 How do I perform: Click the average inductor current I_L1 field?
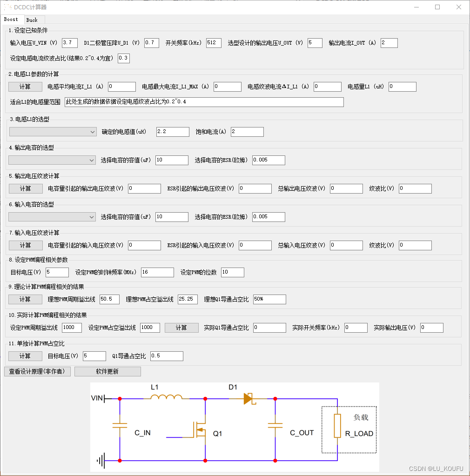pyautogui.click(x=122, y=87)
